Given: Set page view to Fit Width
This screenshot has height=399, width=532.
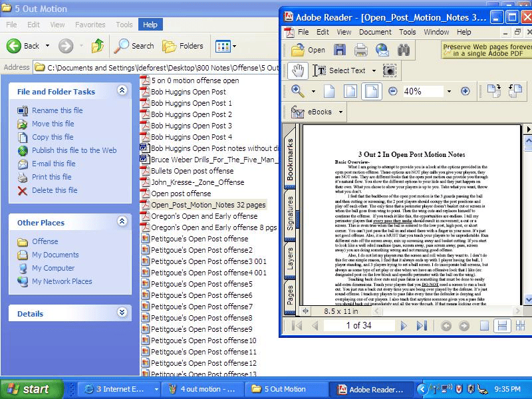Looking at the screenshot, I should pos(372,91).
